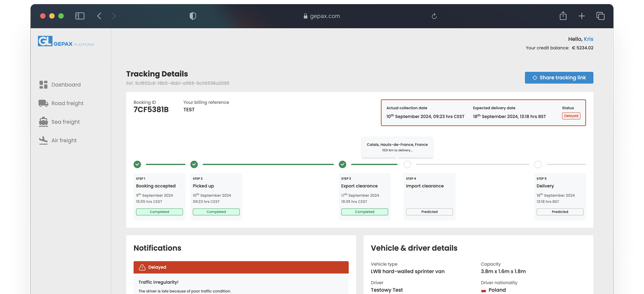644x294 pixels.
Task: Reload the page with the refresh icon
Action: (434, 16)
